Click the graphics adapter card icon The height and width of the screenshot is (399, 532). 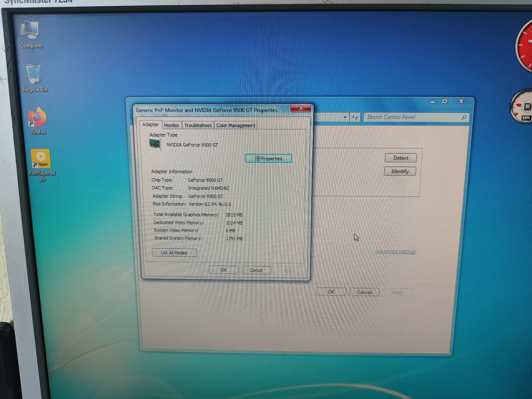click(x=155, y=144)
